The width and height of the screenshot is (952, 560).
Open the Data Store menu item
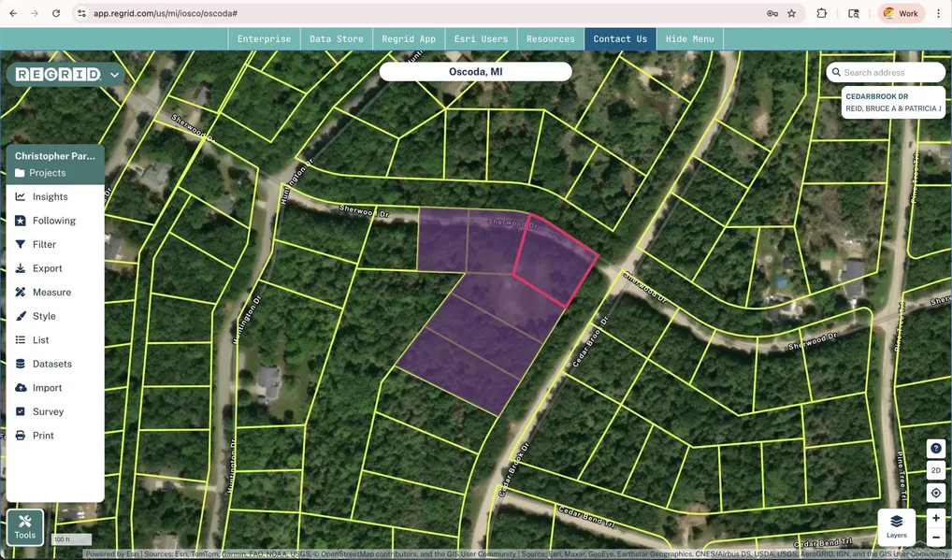pos(336,39)
